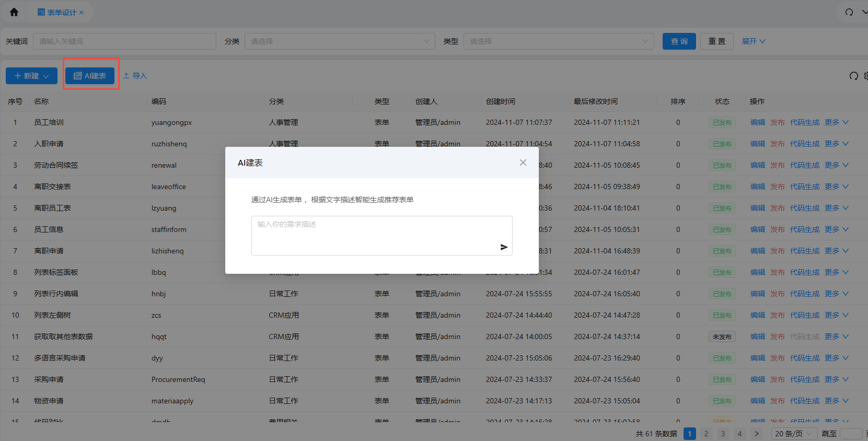Viewport: 868px width, 441px height.
Task: Click the home icon in top bar
Action: click(14, 12)
